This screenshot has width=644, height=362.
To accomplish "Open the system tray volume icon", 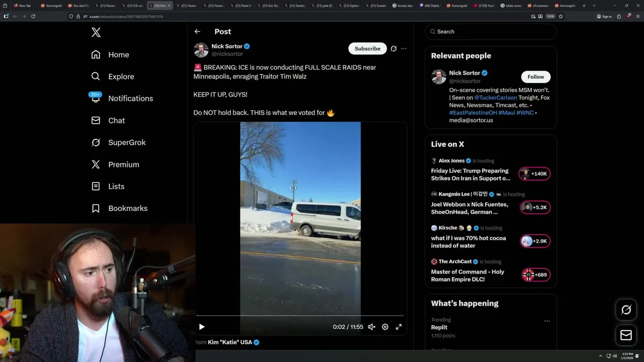I will coord(615,356).
